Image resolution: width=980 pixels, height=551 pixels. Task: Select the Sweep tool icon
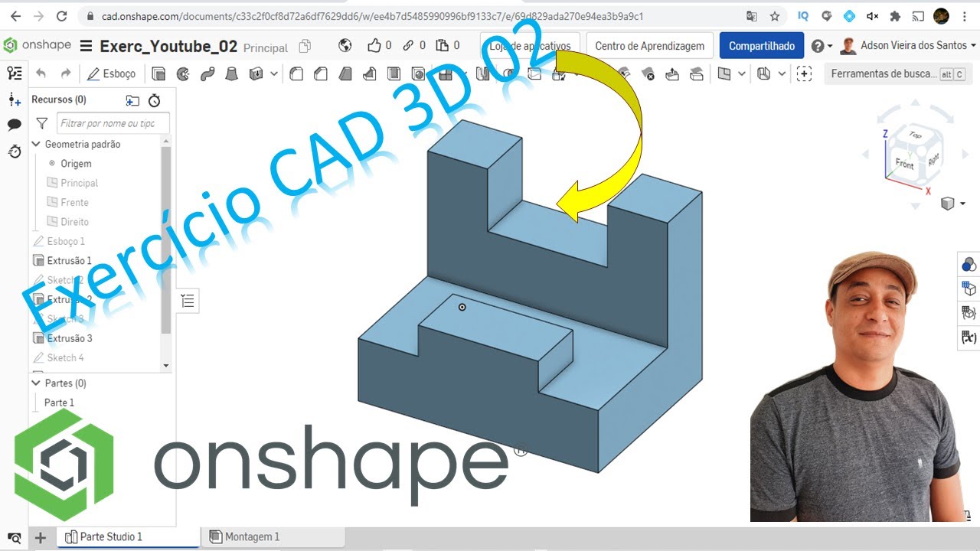click(x=207, y=73)
